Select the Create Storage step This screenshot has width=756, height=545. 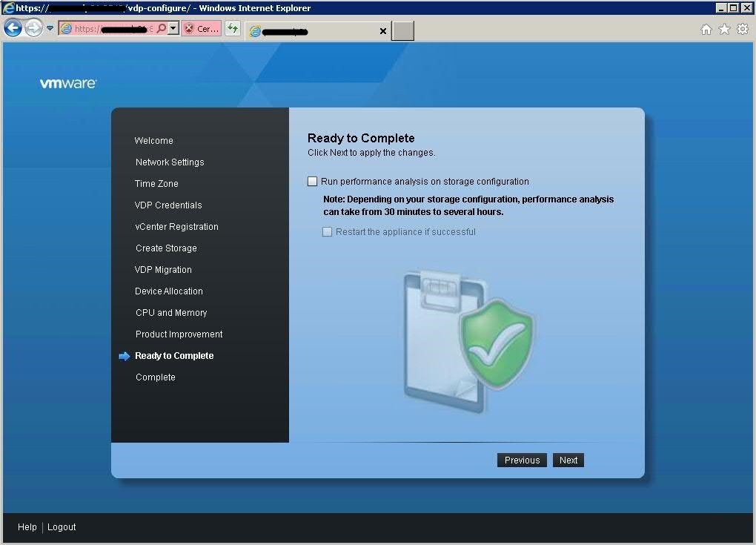(x=166, y=248)
